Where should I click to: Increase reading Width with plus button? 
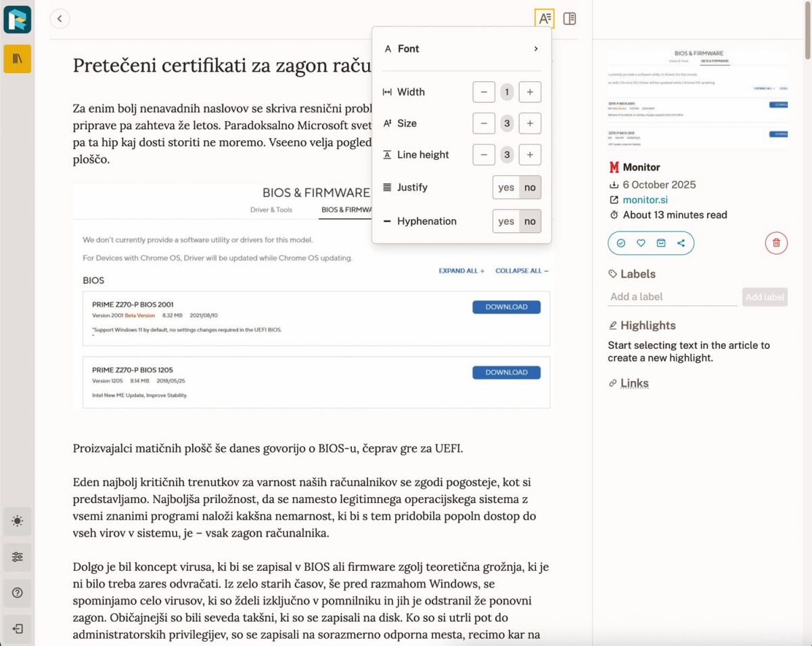tap(530, 92)
